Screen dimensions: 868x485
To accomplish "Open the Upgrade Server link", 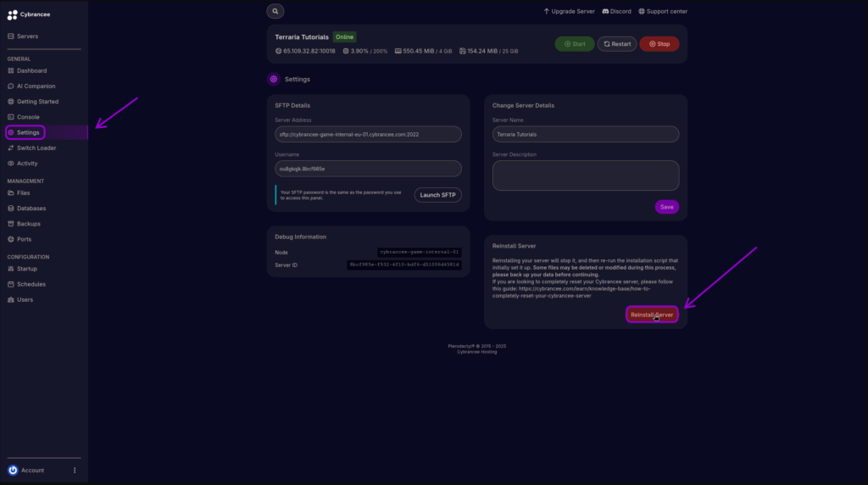I will click(x=569, y=11).
